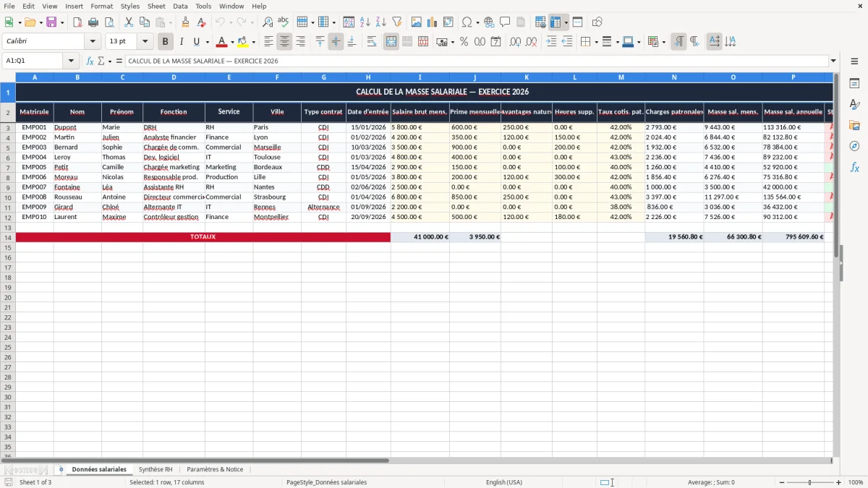Toggle Bold formatting

pyautogui.click(x=166, y=42)
